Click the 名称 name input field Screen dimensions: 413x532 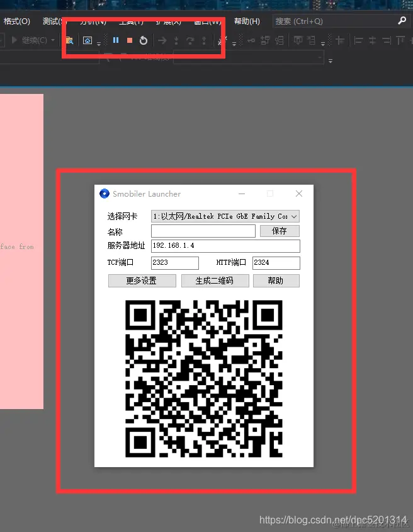(203, 231)
